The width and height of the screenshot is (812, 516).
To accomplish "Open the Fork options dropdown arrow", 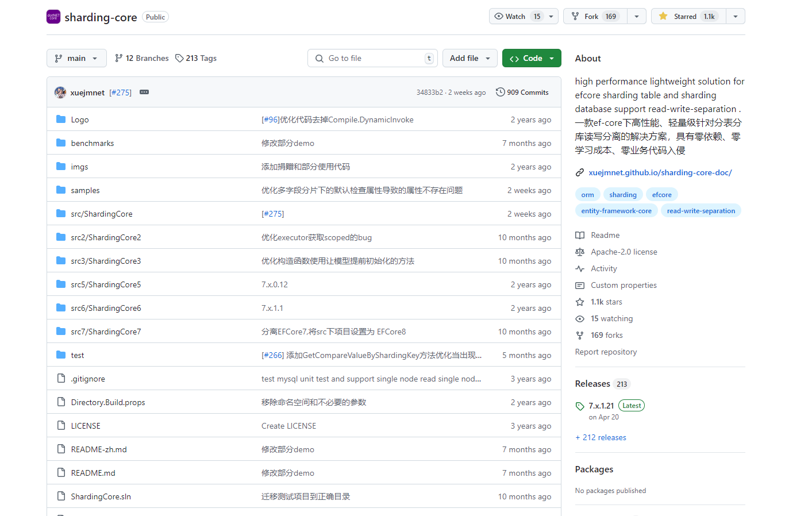I will tap(637, 16).
